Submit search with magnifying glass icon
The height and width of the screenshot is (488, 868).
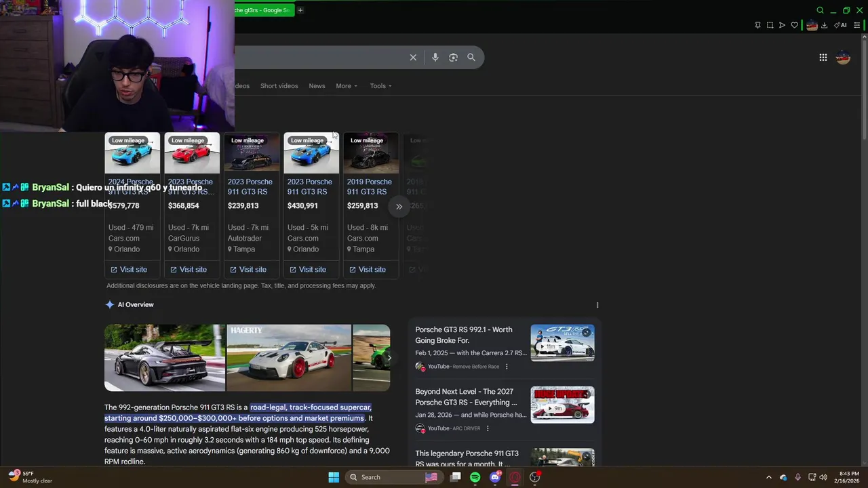click(x=471, y=58)
